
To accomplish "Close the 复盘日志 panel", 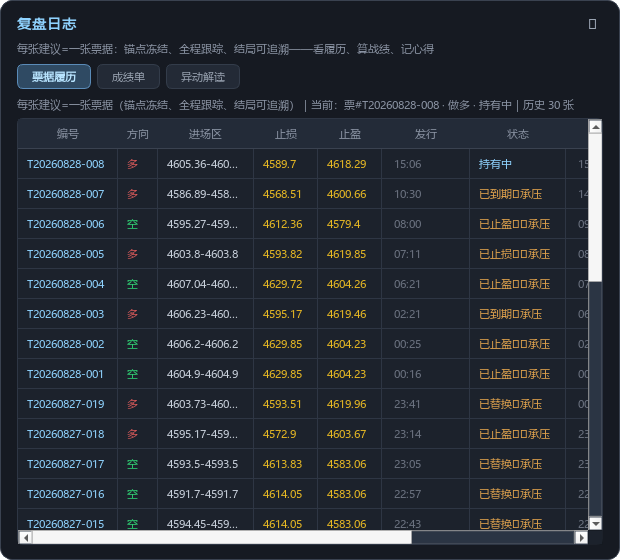I will tap(592, 24).
